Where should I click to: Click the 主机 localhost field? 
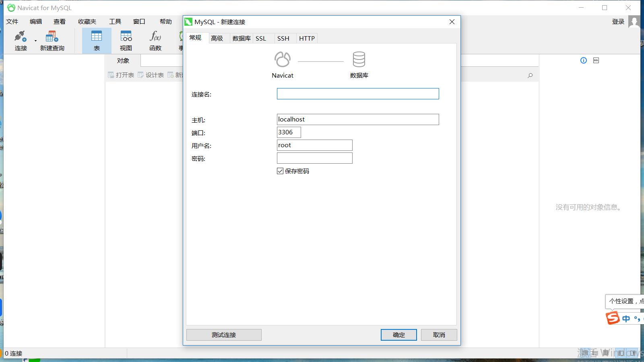click(x=358, y=119)
